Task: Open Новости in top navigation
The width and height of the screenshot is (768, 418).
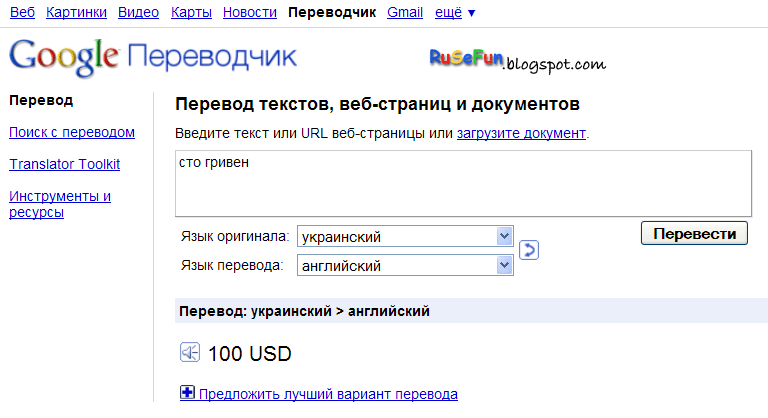Action: [250, 12]
